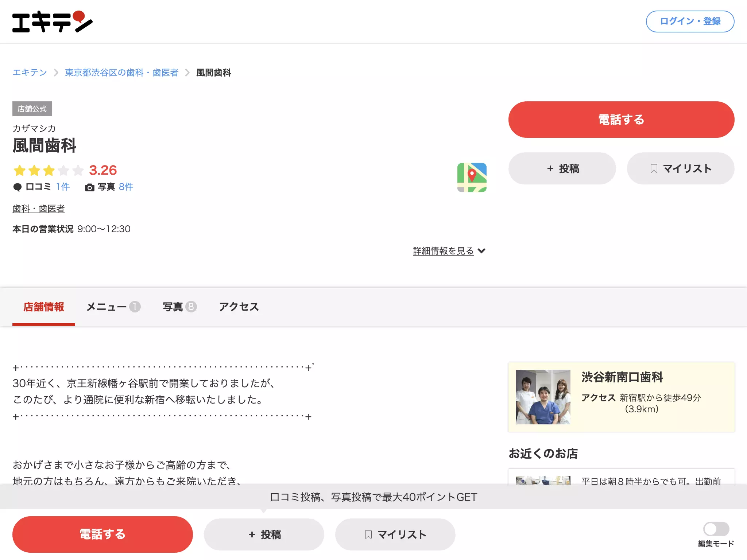The image size is (747, 560).
Task: Open the 渋谷新南口歯科 staff thumbnail
Action: pos(543,397)
